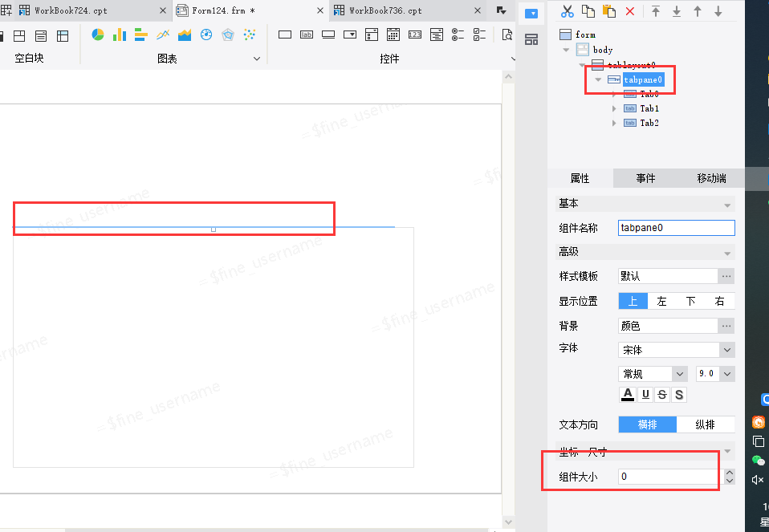
Task: Open 背景 color ellipsis button
Action: click(x=726, y=326)
